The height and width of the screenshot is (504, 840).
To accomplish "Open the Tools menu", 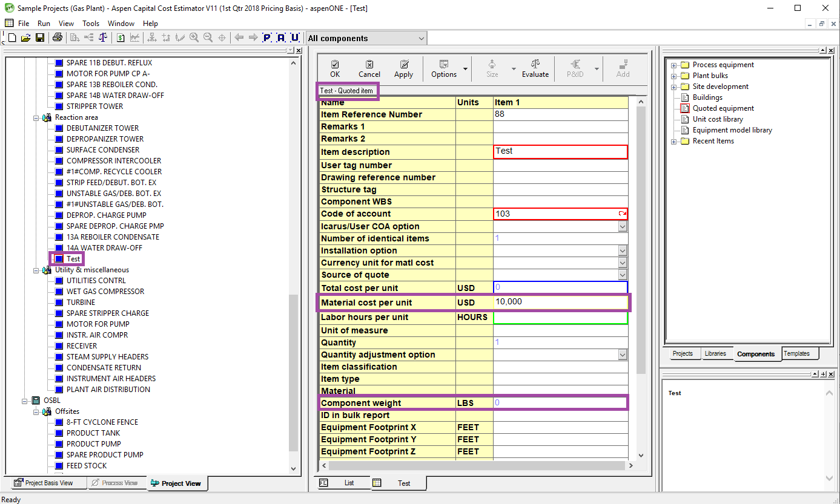I will tap(91, 24).
